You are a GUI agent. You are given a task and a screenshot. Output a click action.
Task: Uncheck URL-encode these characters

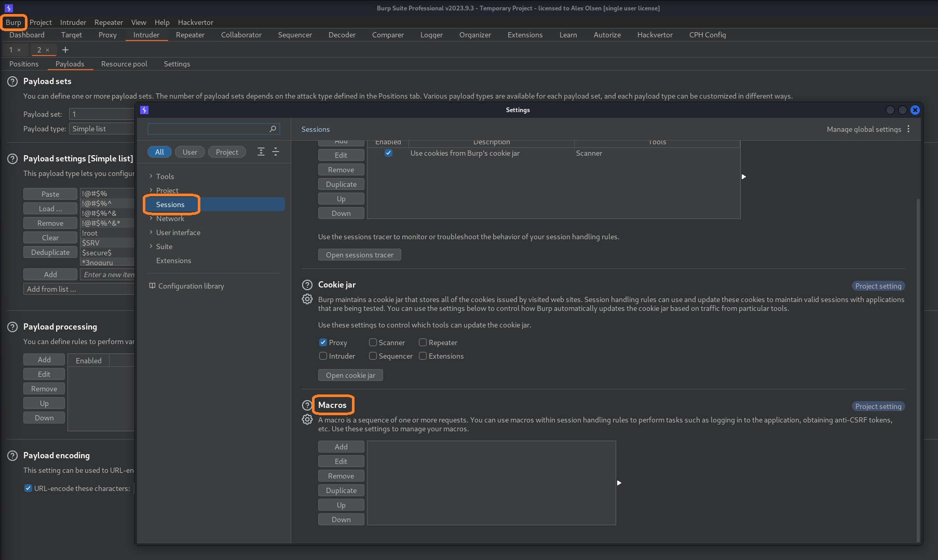pos(28,488)
